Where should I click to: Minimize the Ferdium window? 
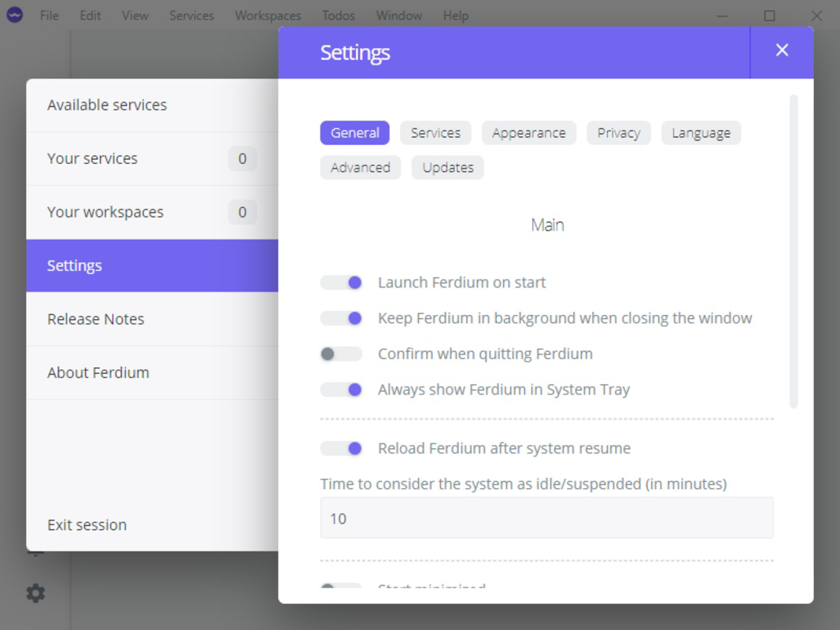pyautogui.click(x=722, y=16)
